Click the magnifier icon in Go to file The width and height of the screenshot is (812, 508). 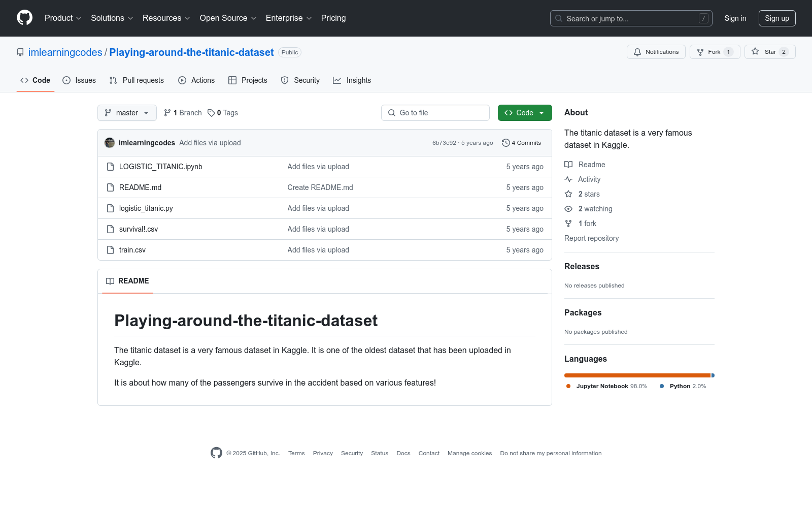[x=392, y=113]
